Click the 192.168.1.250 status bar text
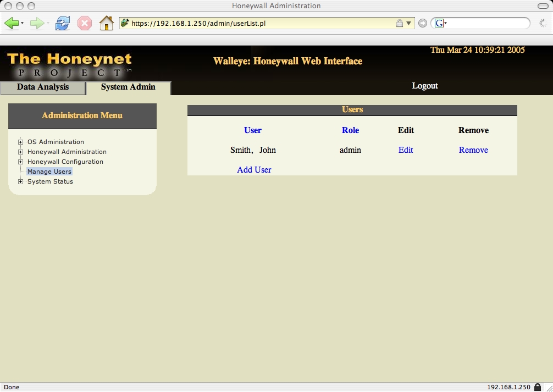This screenshot has height=392, width=553. tap(508, 387)
